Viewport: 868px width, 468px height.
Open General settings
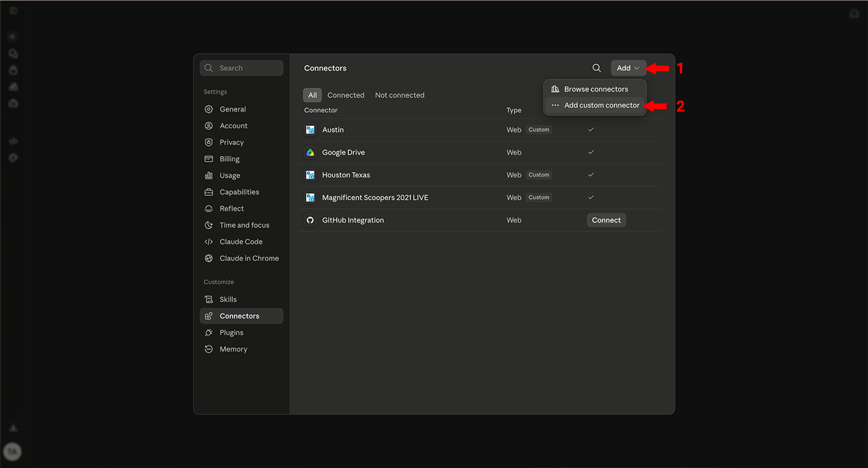[x=241, y=109]
